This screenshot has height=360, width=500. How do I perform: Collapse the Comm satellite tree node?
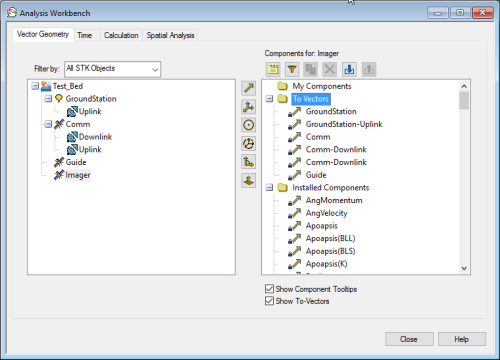click(48, 124)
